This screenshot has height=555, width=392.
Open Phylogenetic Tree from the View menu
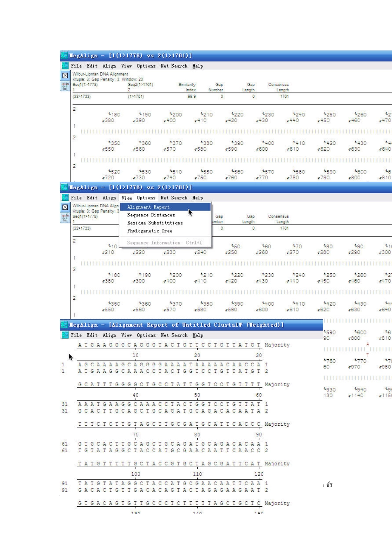149,231
